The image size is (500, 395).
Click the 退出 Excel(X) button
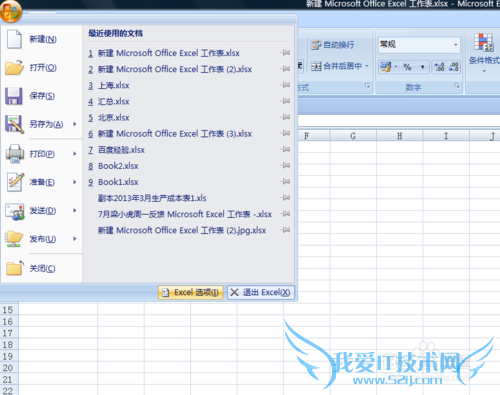(261, 293)
